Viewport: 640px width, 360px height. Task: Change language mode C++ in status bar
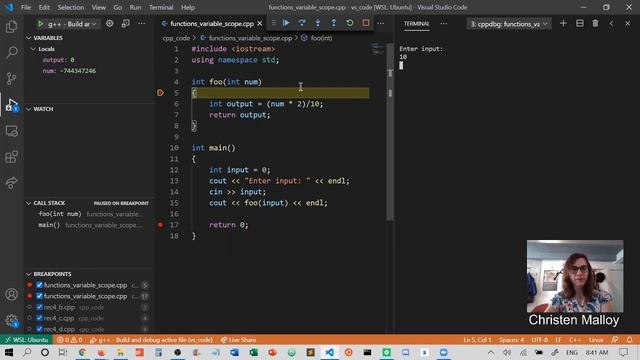point(575,340)
